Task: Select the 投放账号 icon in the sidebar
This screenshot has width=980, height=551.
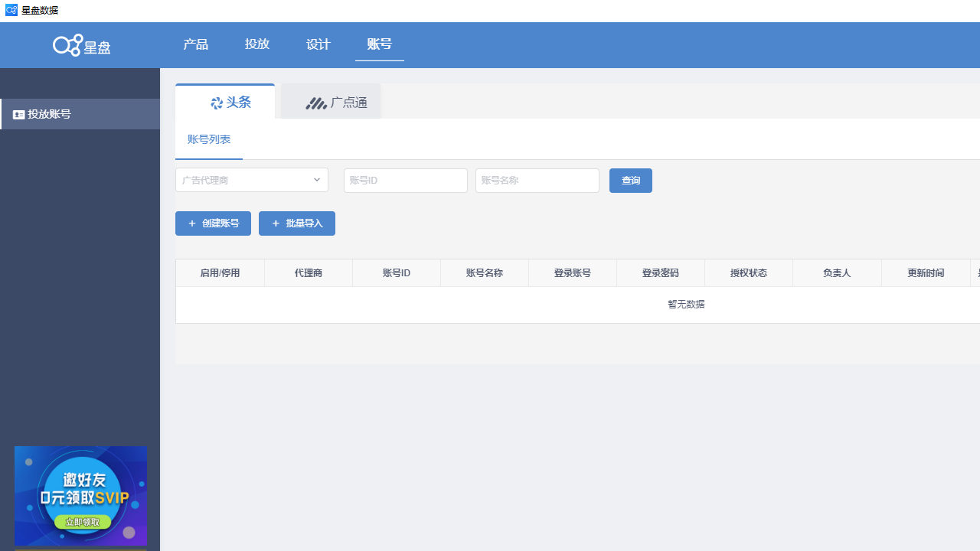Action: click(x=19, y=113)
